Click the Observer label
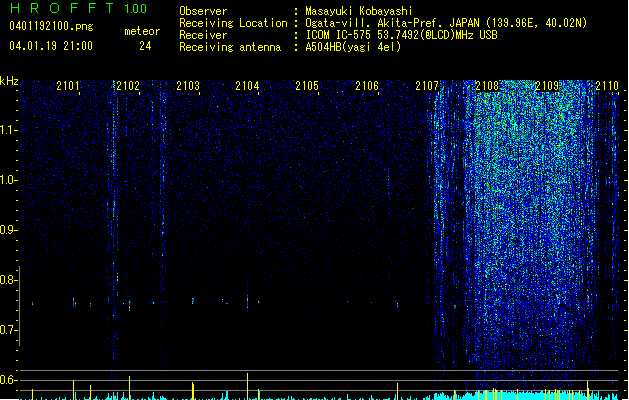The image size is (629, 400). [203, 11]
